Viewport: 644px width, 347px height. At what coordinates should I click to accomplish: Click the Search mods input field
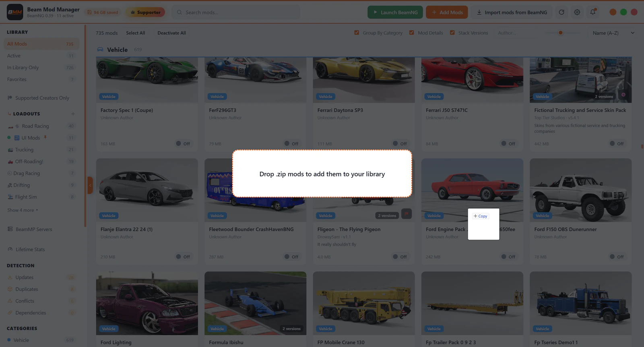[x=236, y=12]
